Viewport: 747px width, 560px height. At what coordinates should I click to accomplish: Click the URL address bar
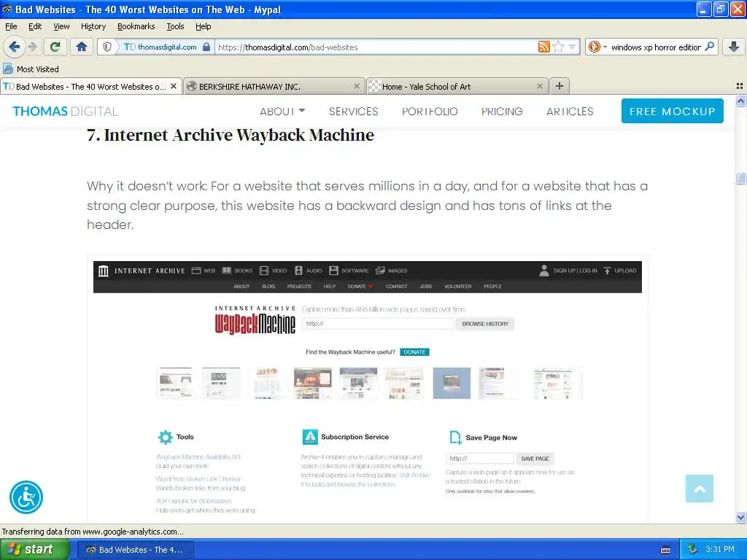(376, 47)
